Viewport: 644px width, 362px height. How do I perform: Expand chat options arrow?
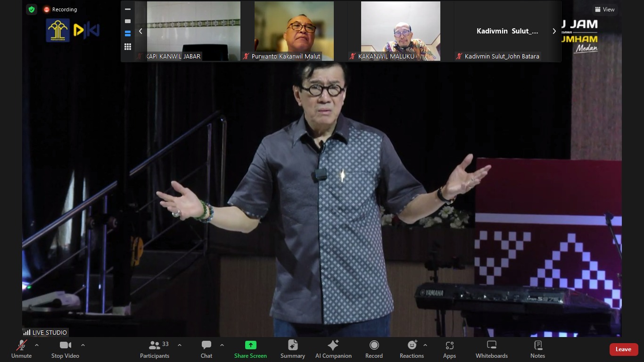point(222,345)
